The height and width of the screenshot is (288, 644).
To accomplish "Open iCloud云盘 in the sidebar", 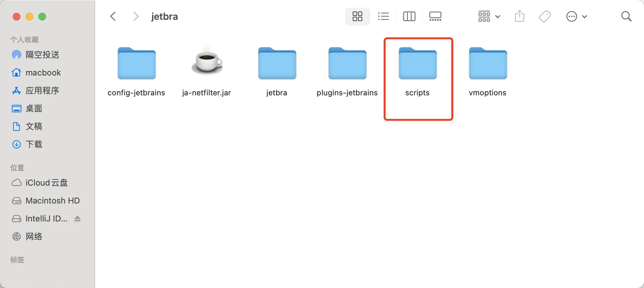I will [x=47, y=183].
